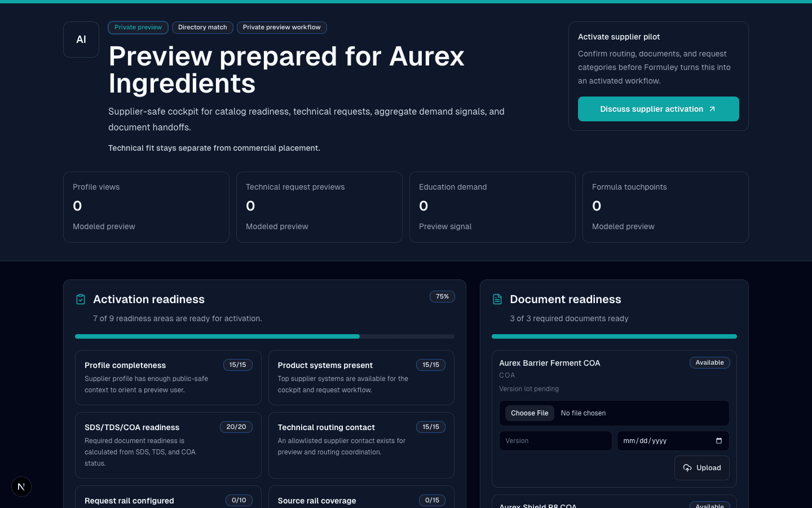Click the Product systems present 15/15 badge
The image size is (812, 508).
431,365
